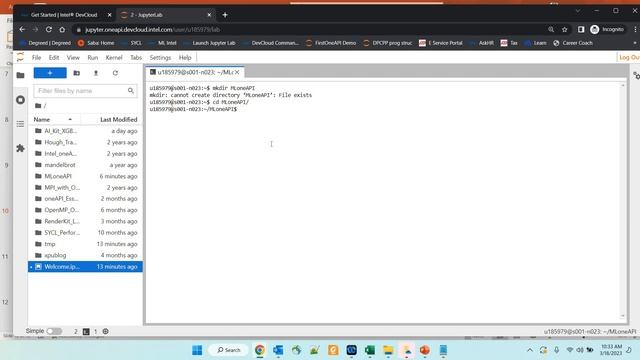Open File Explorer from the taskbar
640x360 pixels.
pyautogui.click(x=388, y=350)
